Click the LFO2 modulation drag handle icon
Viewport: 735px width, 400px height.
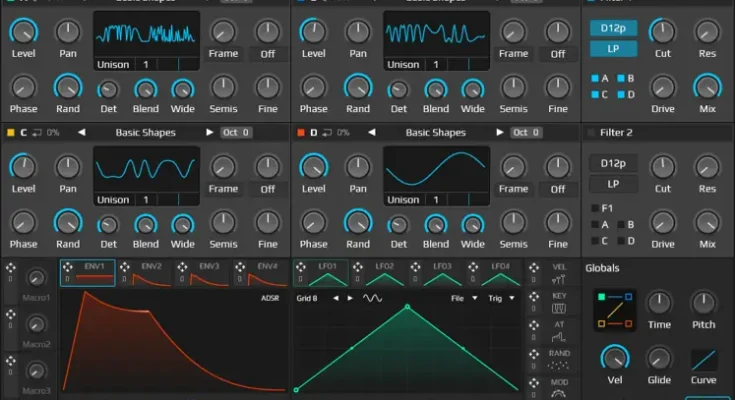(358, 267)
